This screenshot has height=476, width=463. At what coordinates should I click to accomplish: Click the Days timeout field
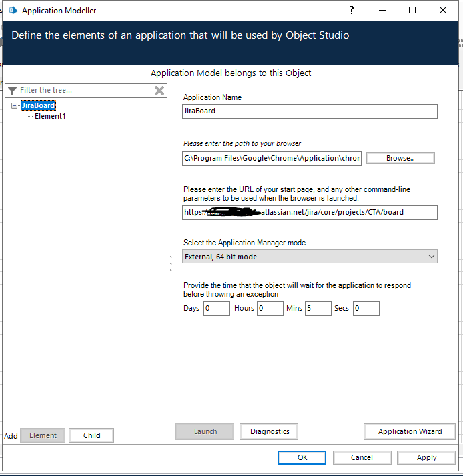click(x=217, y=309)
